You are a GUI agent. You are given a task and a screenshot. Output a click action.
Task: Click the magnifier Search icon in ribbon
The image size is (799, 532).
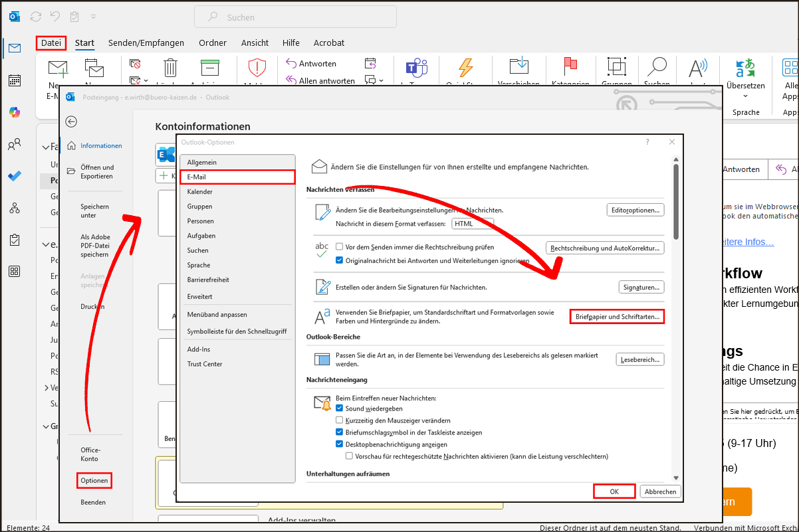657,68
